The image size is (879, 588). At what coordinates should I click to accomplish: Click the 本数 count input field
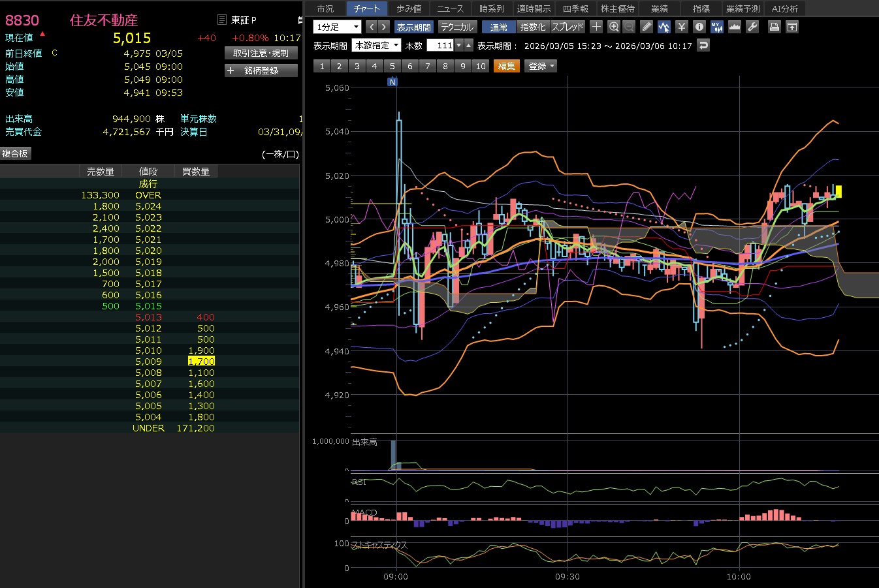pyautogui.click(x=441, y=46)
